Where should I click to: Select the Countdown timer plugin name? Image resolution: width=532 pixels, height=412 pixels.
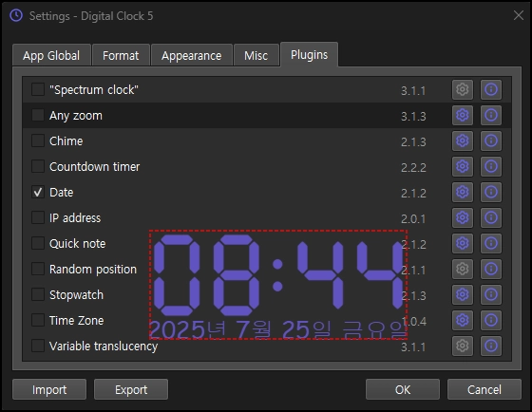coord(95,167)
